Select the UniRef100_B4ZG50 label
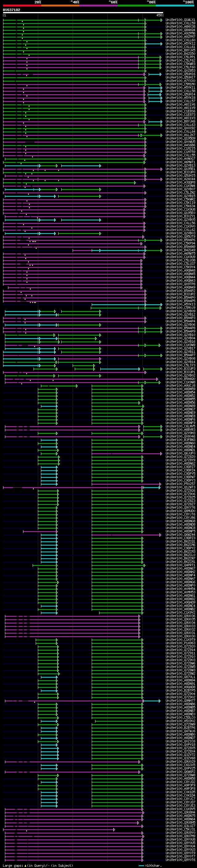This screenshot has height=868, width=197. click(180, 54)
